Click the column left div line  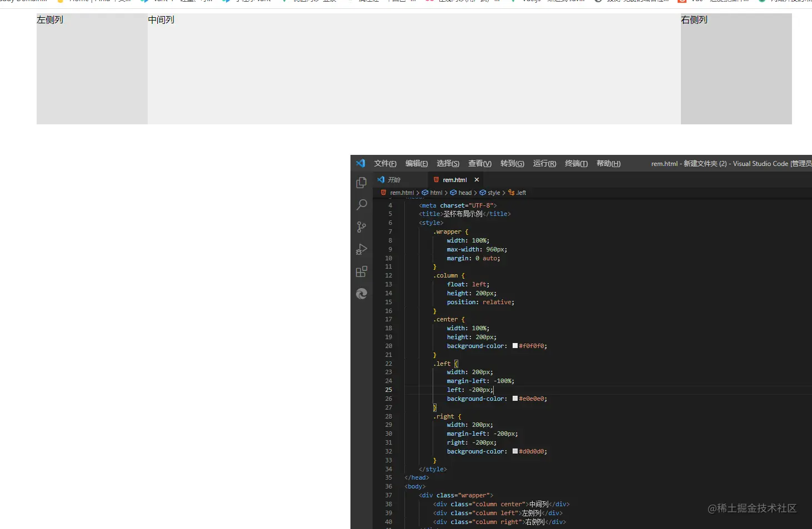[498, 513]
